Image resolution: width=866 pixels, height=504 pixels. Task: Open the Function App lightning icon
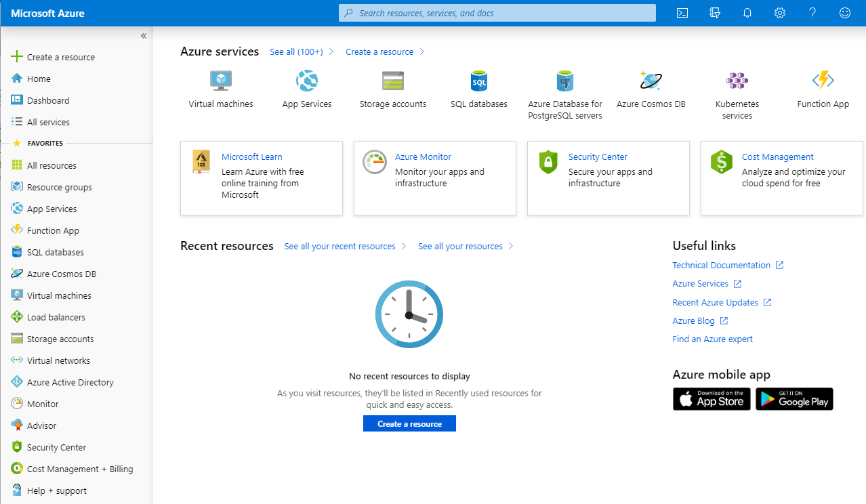823,81
